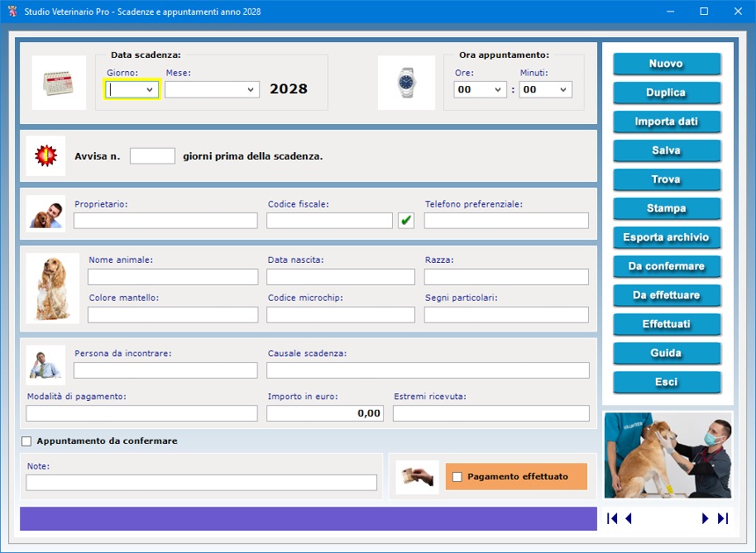The image size is (756, 553).
Task: Click the Importo in euro field
Action: click(325, 413)
